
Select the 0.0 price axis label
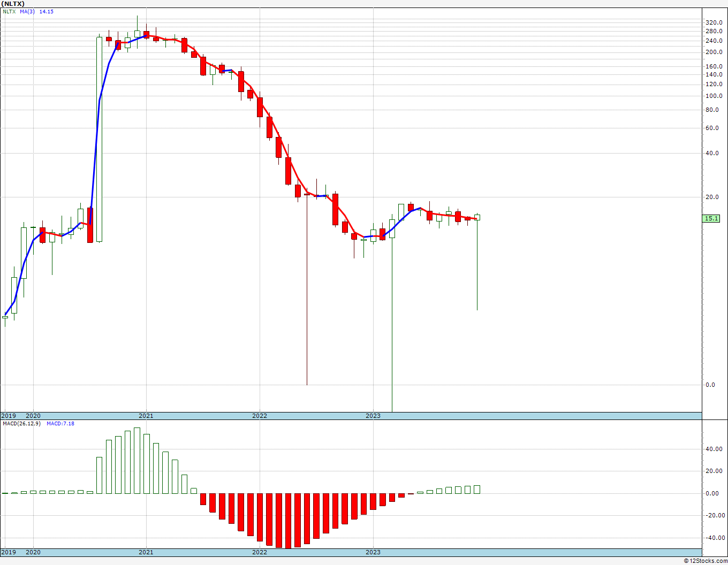click(710, 385)
